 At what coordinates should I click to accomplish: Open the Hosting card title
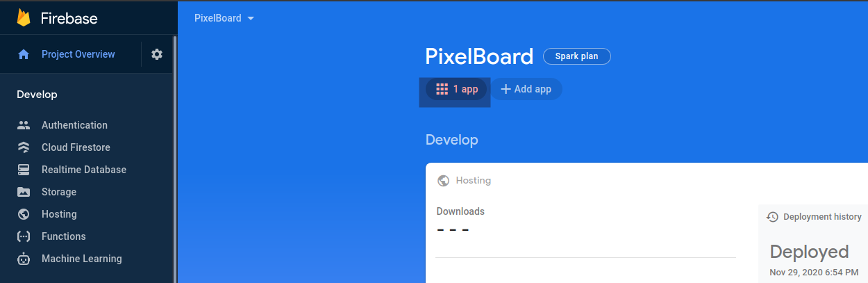tap(474, 181)
